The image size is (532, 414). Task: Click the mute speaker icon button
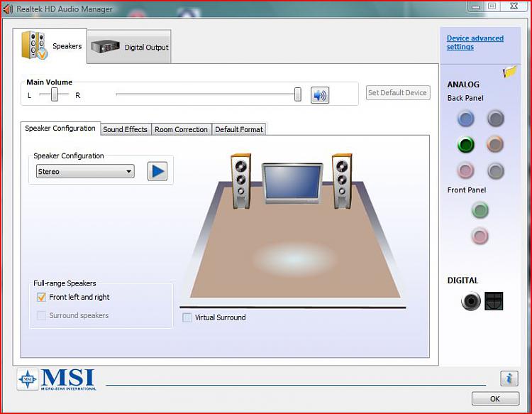click(x=320, y=95)
